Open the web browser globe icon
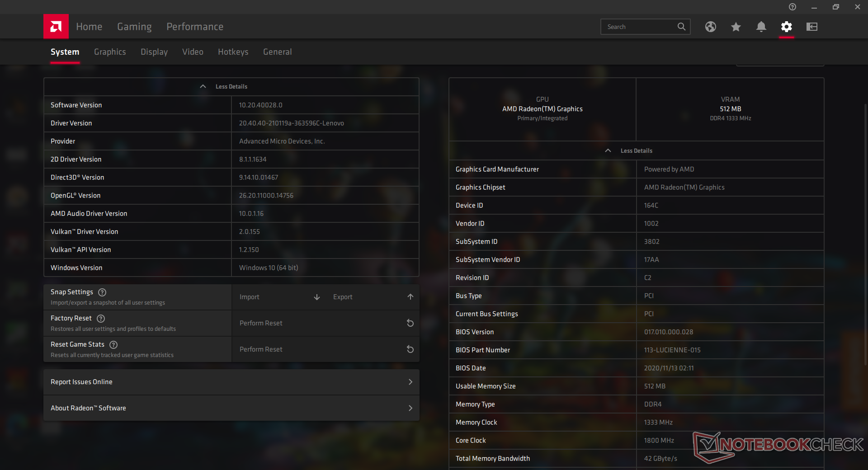The image size is (868, 470). click(x=711, y=27)
